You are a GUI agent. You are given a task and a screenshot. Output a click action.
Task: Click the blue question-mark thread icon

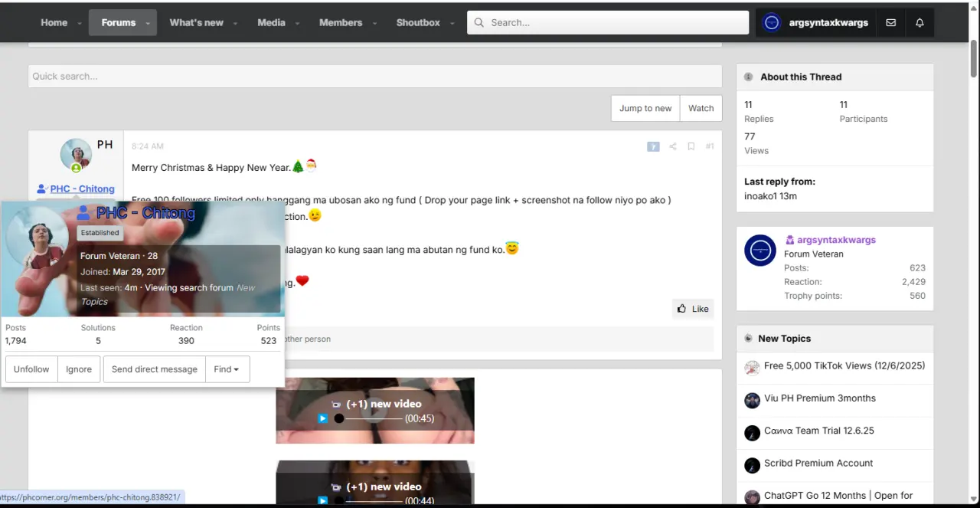(x=653, y=146)
